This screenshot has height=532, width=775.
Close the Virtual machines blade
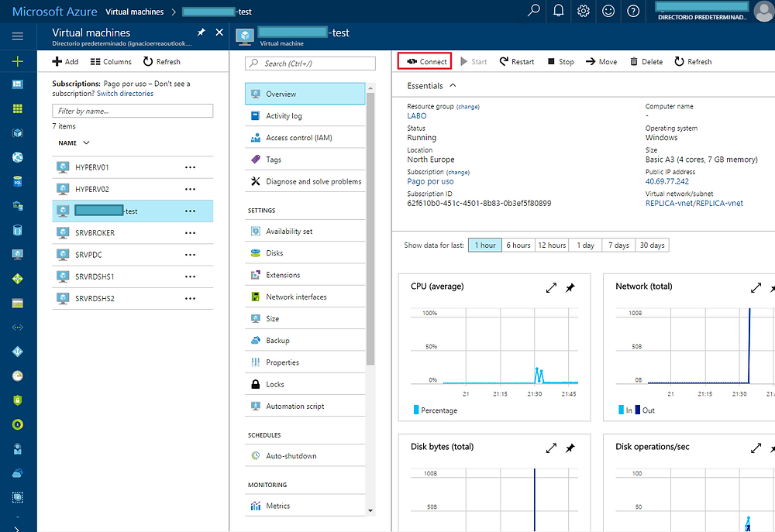pos(219,33)
